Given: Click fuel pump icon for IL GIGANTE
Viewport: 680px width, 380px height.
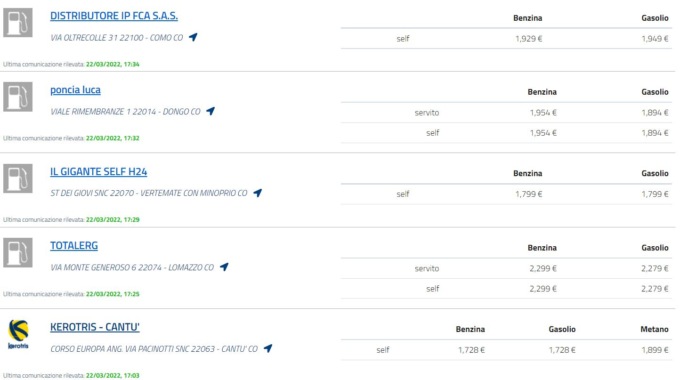Looking at the screenshot, I should pos(18,178).
